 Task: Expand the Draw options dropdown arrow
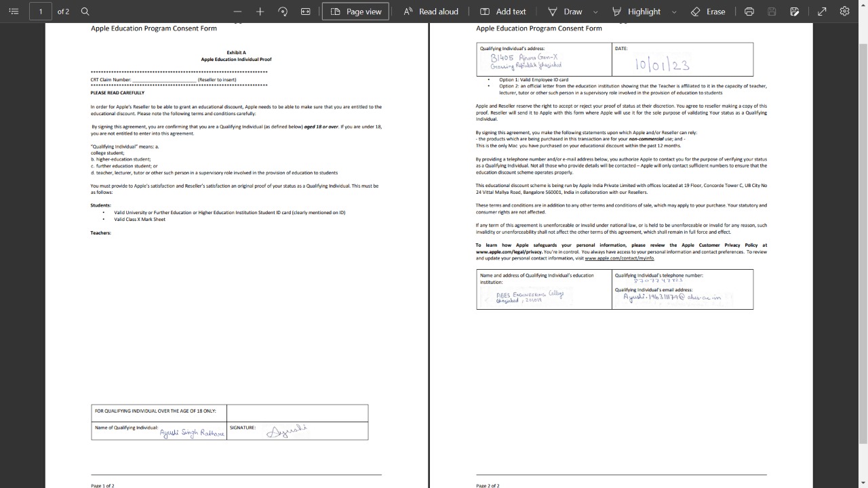click(x=595, y=12)
